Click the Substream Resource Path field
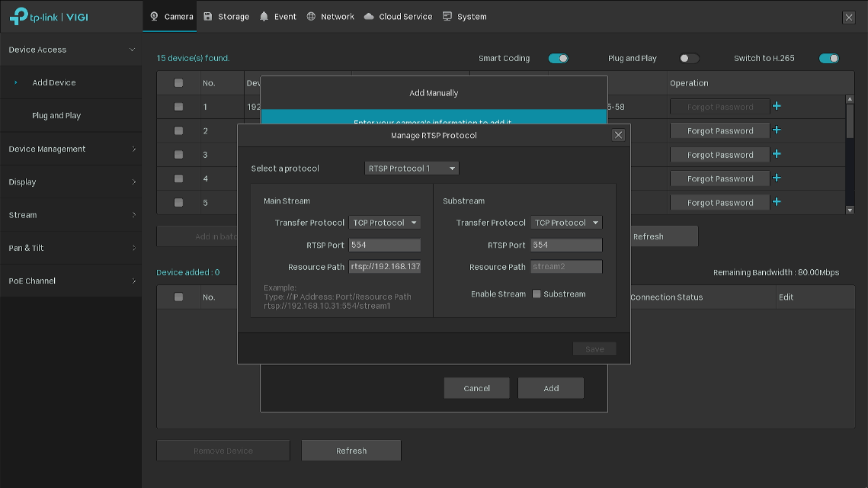The image size is (868, 488). [x=566, y=266]
